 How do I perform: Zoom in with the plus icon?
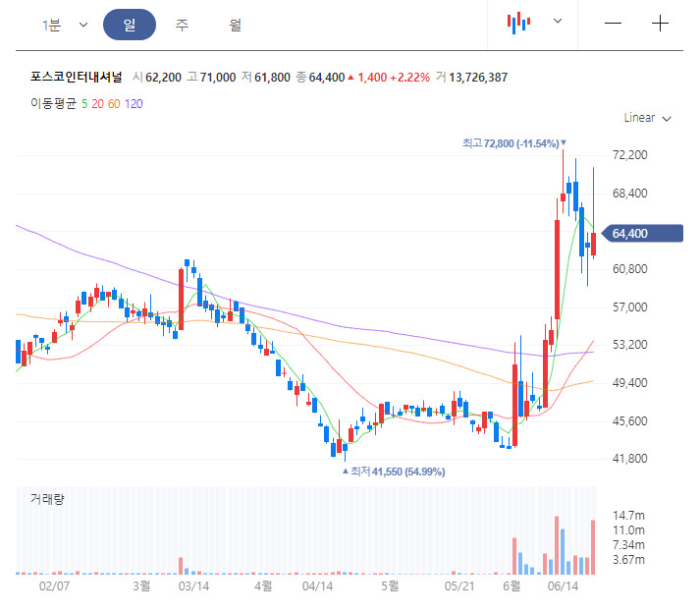660,24
